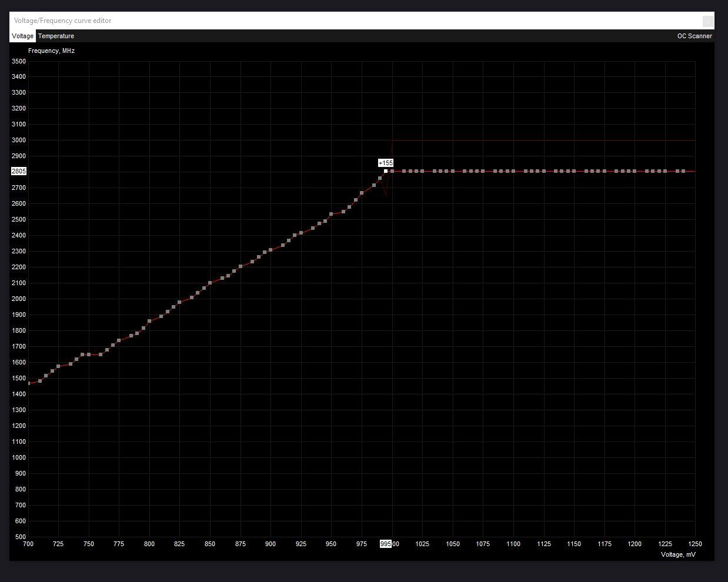This screenshot has width=728, height=582.
Task: Click the highlighted 995 voltage value on the X axis
Action: (x=386, y=544)
